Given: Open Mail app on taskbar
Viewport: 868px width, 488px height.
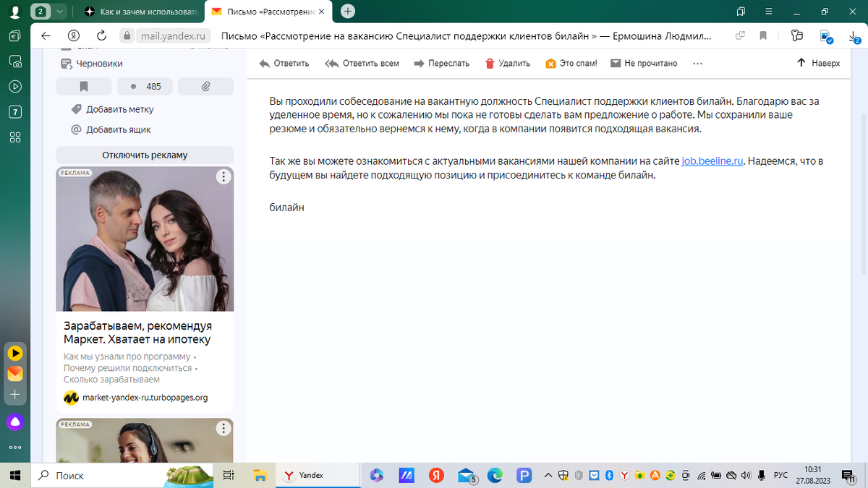Looking at the screenshot, I should (x=466, y=475).
